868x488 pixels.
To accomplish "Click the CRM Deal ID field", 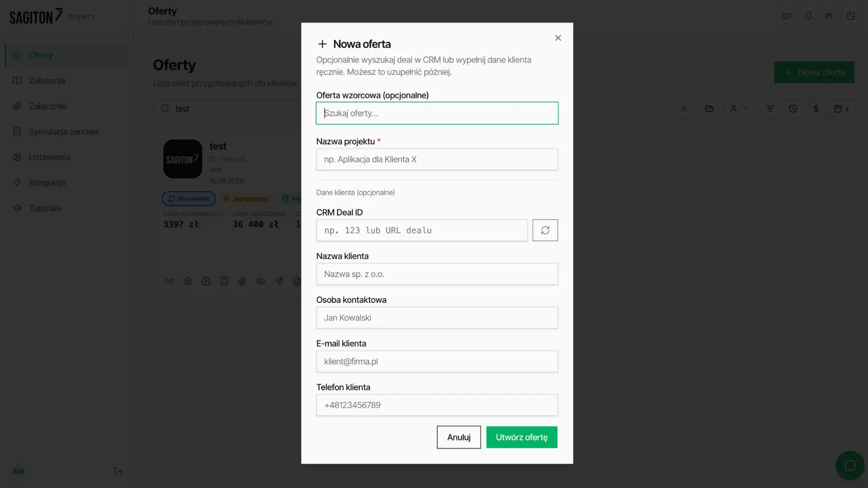I will pyautogui.click(x=422, y=230).
